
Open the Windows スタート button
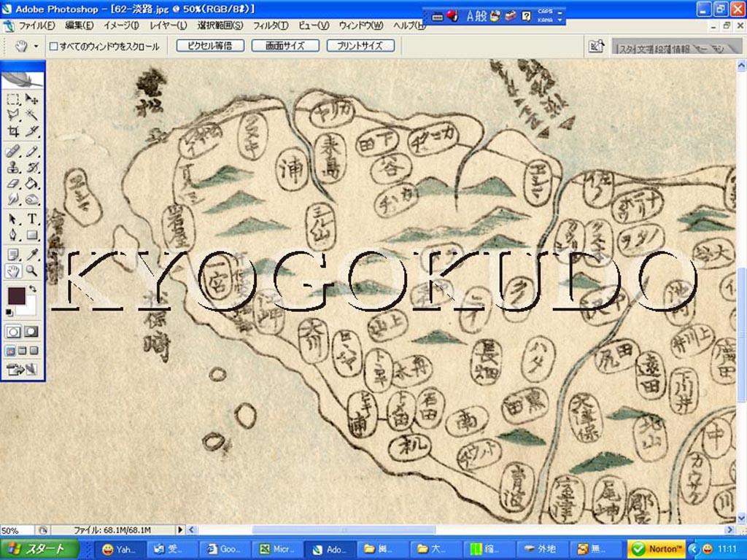39,549
